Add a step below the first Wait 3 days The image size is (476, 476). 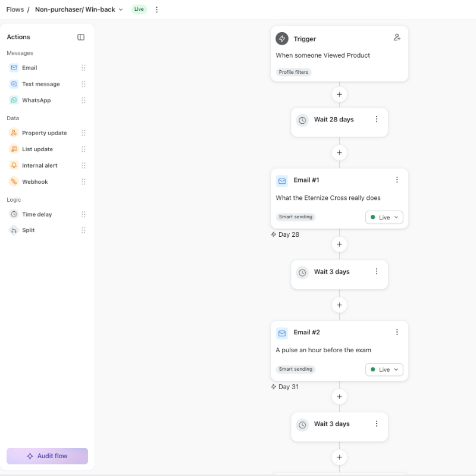pyautogui.click(x=339, y=305)
